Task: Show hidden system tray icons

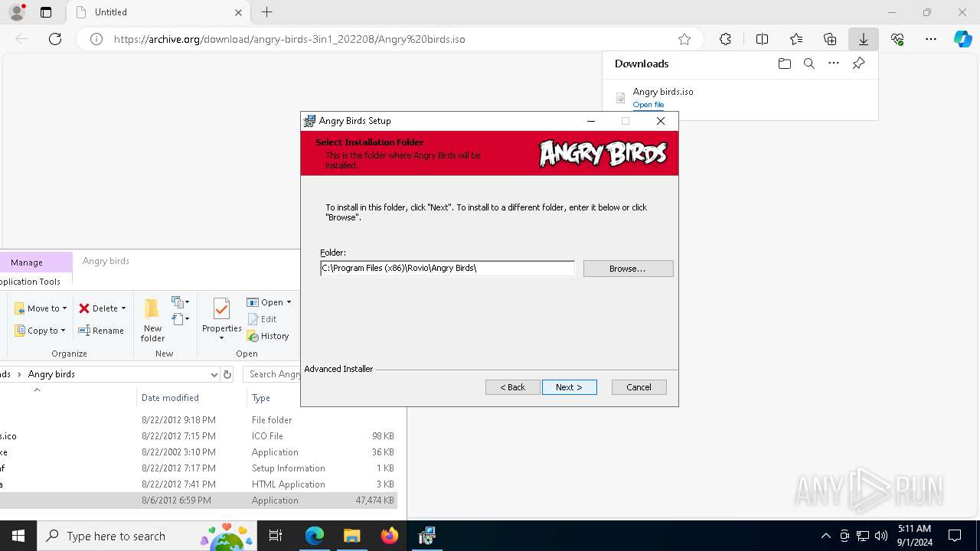Action: click(x=825, y=536)
